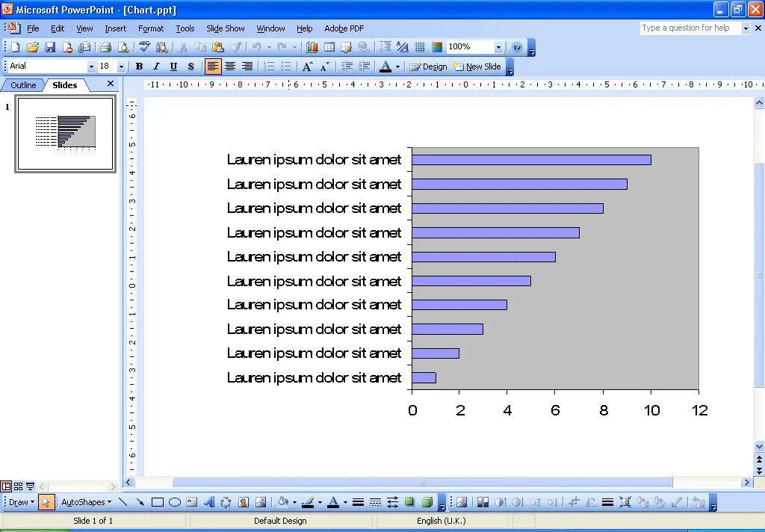Toggle Underline formatting
Screen dimensions: 765x532
tap(173, 66)
